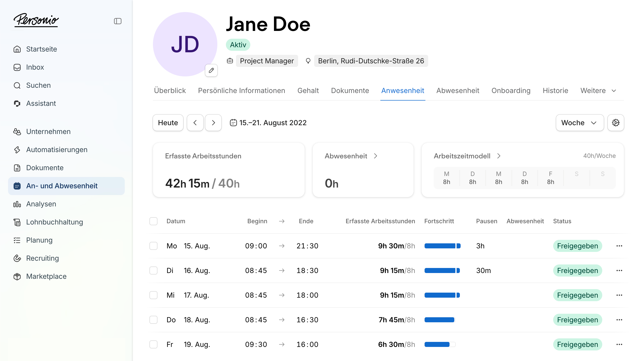Switch to the Abwesenheit tab

point(458,91)
